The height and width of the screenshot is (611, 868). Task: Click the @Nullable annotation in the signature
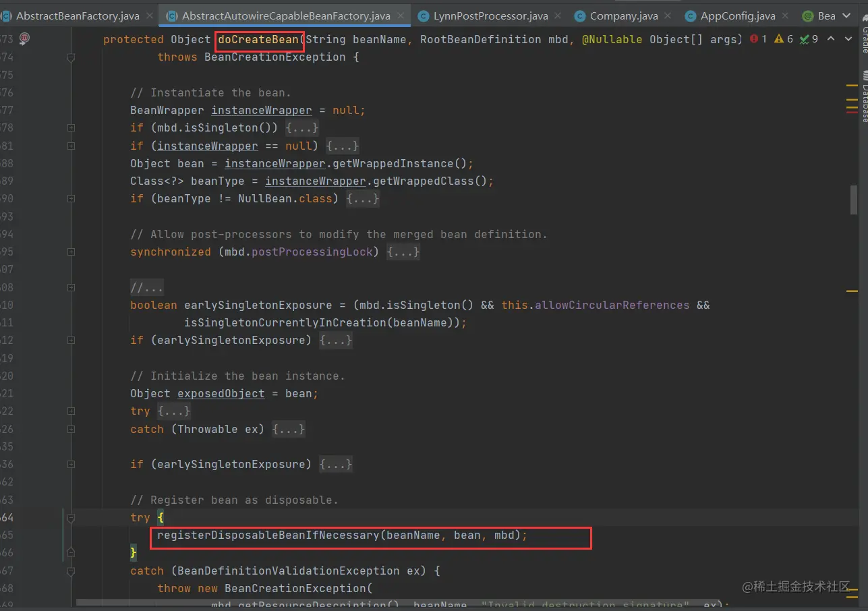point(612,39)
